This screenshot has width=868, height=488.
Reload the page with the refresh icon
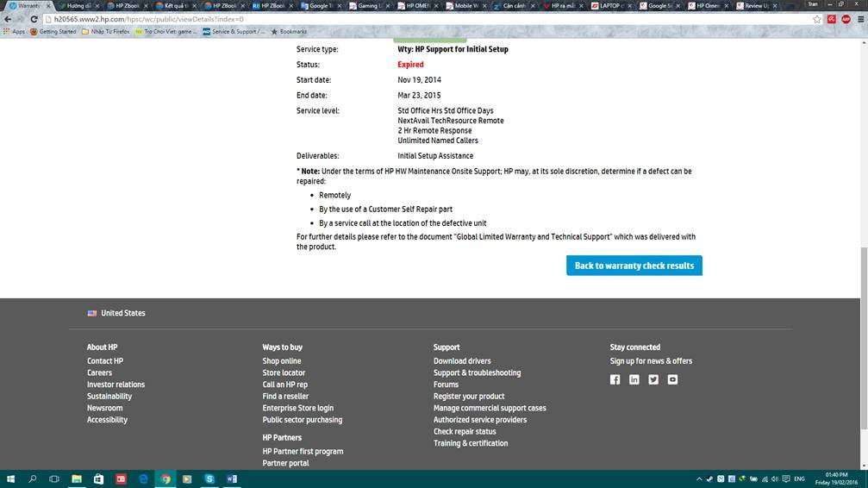tap(34, 19)
